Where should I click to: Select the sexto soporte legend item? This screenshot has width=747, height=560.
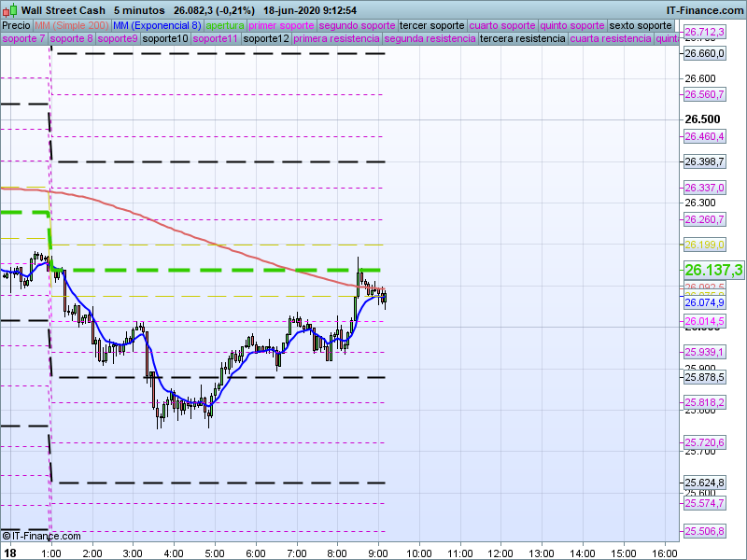(641, 25)
